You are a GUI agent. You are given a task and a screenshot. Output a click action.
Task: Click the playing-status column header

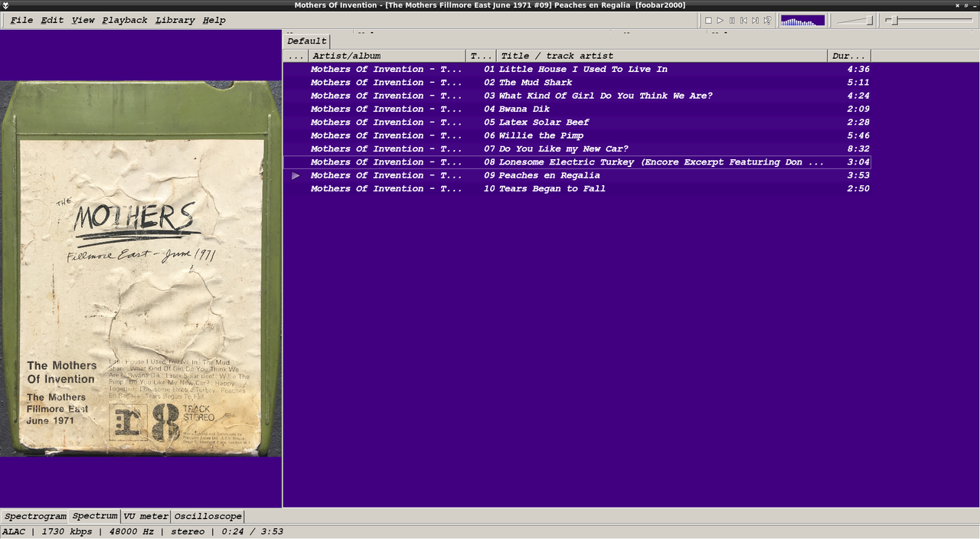[296, 56]
